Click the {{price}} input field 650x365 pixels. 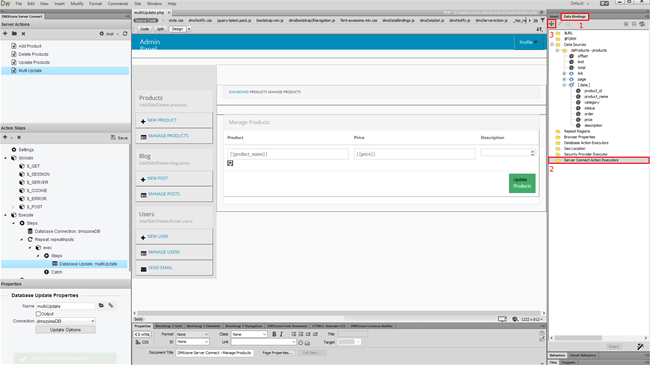pos(415,154)
